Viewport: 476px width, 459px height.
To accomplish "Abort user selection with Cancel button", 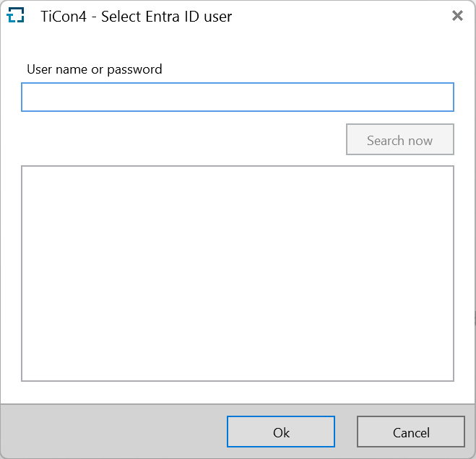I will click(410, 432).
